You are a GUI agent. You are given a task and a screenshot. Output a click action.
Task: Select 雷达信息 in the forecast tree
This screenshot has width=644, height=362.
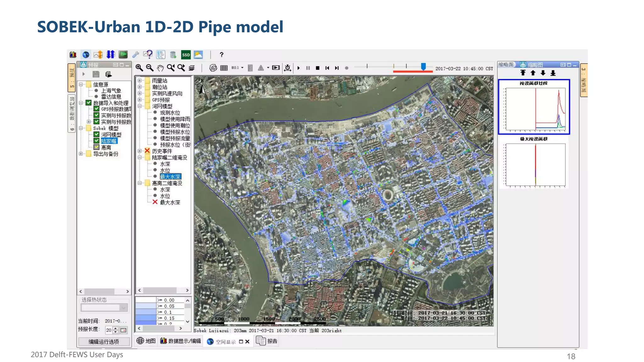[x=111, y=97]
